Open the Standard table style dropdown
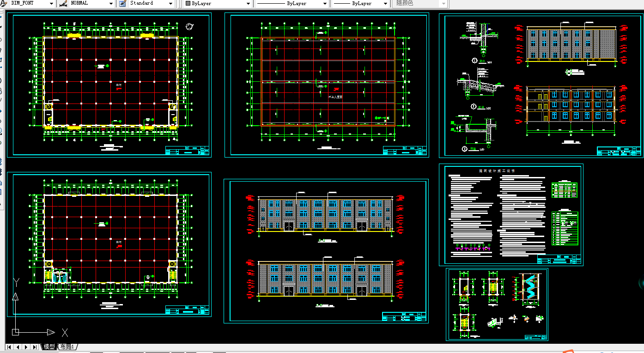 pos(170,4)
